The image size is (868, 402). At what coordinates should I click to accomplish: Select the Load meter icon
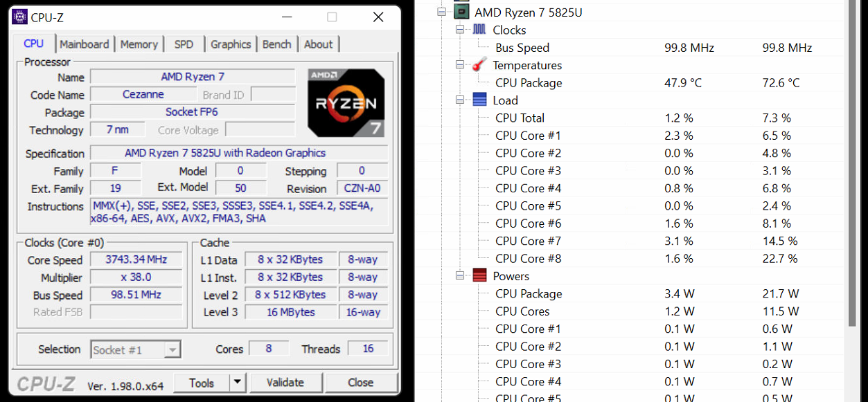click(x=479, y=100)
